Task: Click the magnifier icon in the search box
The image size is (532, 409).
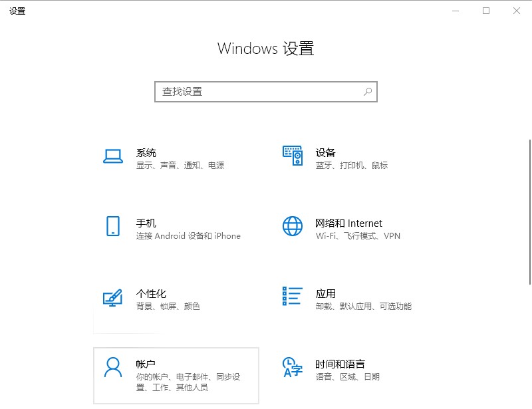Action: point(368,92)
